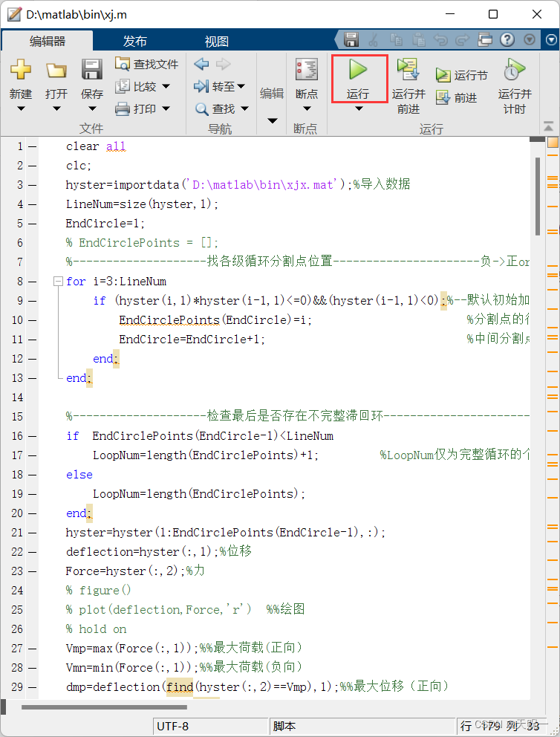Viewport: 560px width, 737px height.
Task: Switch to the Editor (编辑器) tab
Action: [x=48, y=42]
